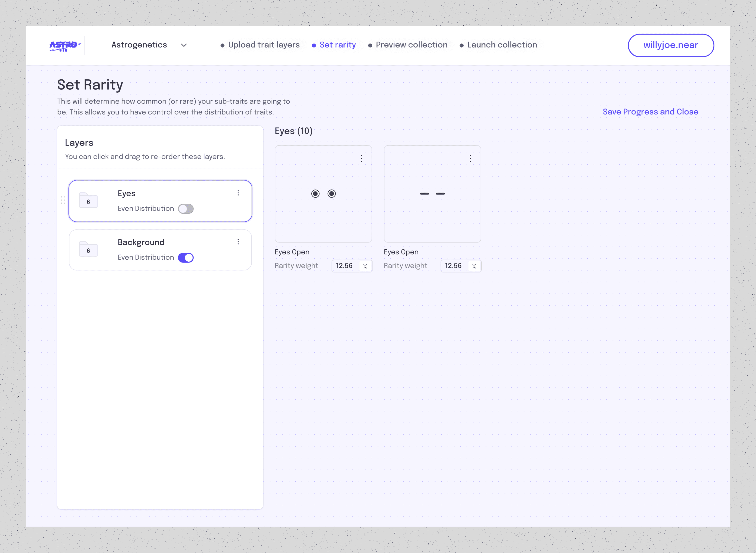Open the Launch collection step
Image resolution: width=756 pixels, height=553 pixels.
pos(502,45)
